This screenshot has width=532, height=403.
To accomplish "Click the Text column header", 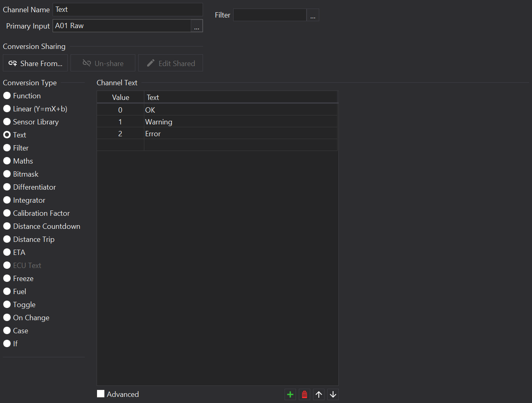I will (x=241, y=97).
